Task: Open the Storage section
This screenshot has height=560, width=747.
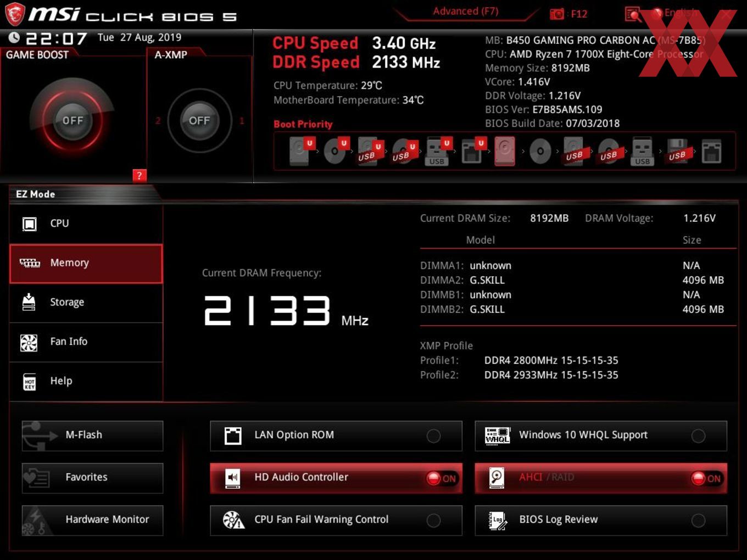Action: 86,302
